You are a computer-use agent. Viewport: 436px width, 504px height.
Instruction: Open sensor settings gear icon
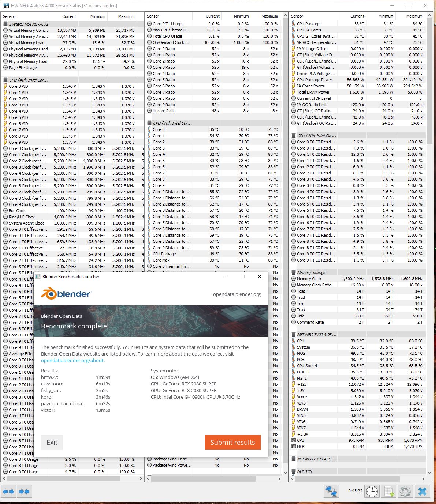point(405,491)
